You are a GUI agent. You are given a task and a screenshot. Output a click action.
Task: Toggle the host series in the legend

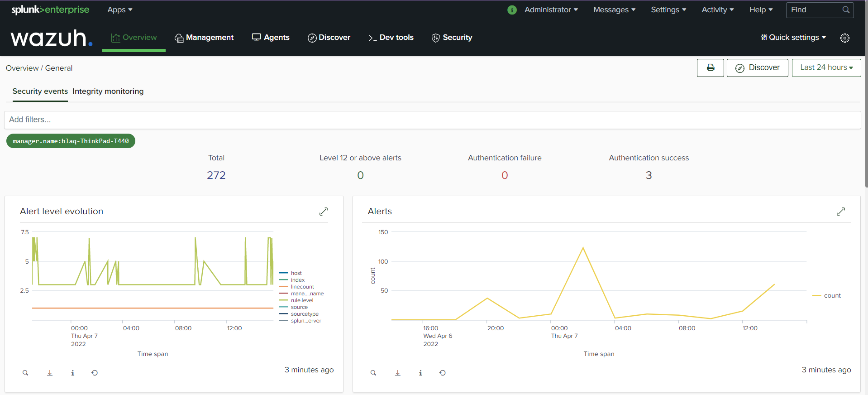point(291,273)
